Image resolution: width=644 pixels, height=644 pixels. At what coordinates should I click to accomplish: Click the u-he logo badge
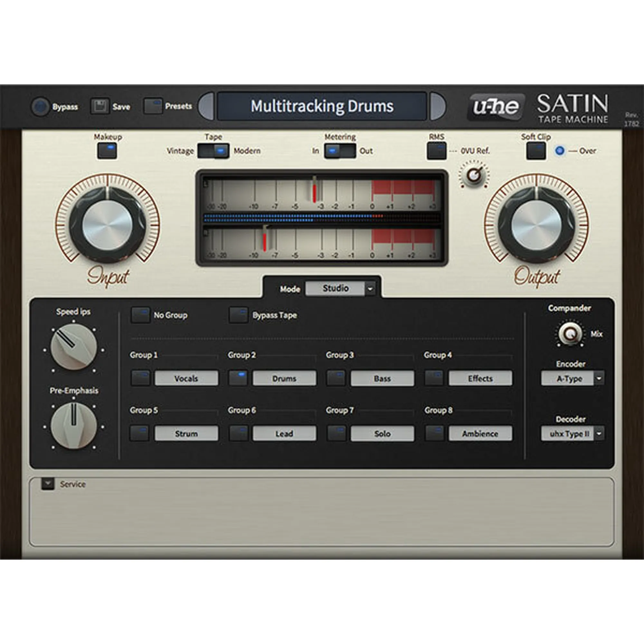[x=496, y=107]
